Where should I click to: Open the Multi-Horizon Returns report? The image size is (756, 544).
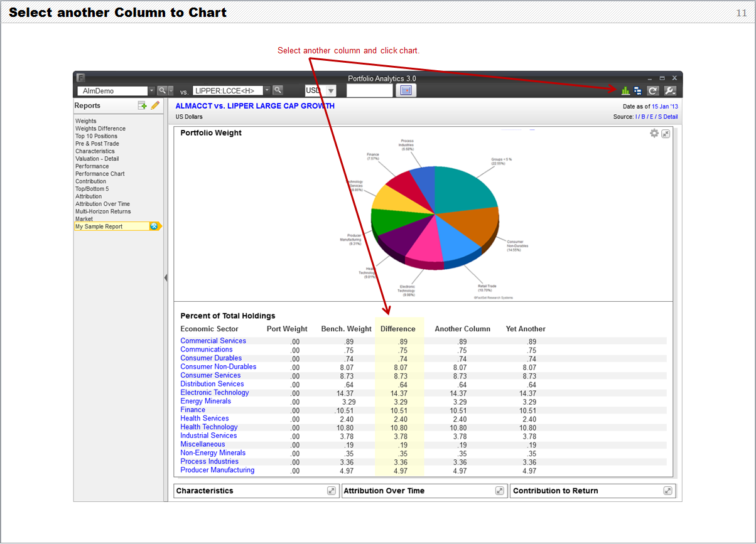click(x=103, y=211)
